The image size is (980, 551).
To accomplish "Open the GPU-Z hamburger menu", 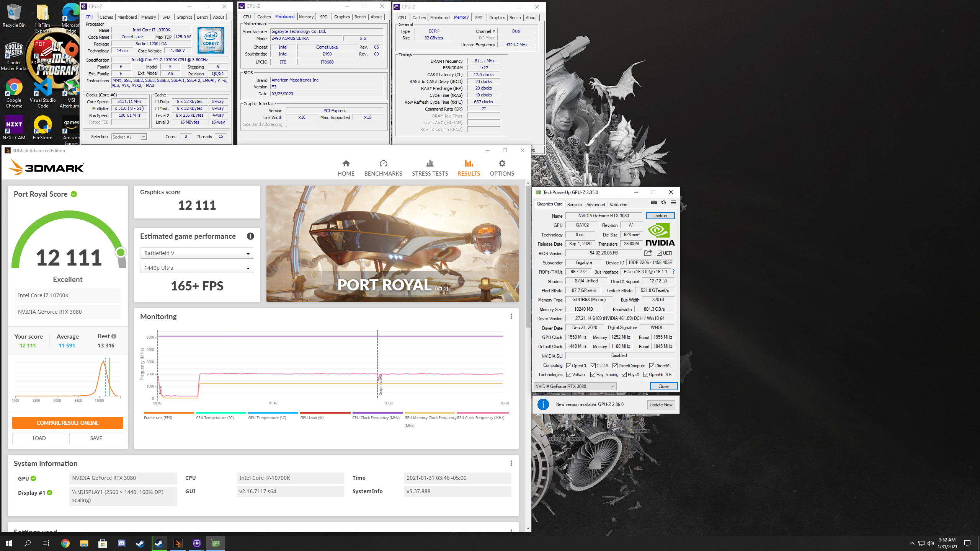I will click(673, 203).
